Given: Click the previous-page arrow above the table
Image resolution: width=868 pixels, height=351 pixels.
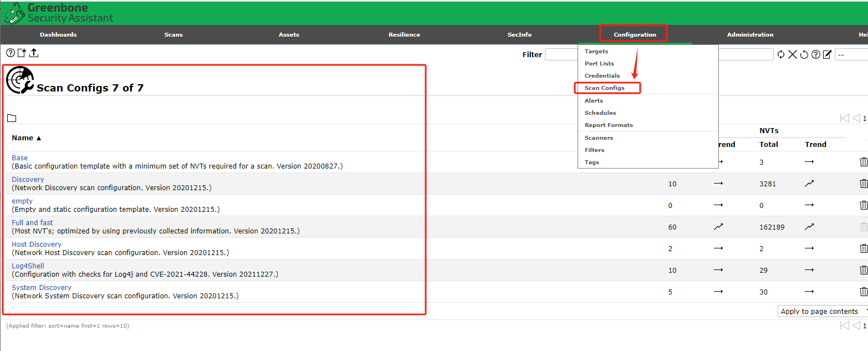Looking at the screenshot, I should point(856,118).
